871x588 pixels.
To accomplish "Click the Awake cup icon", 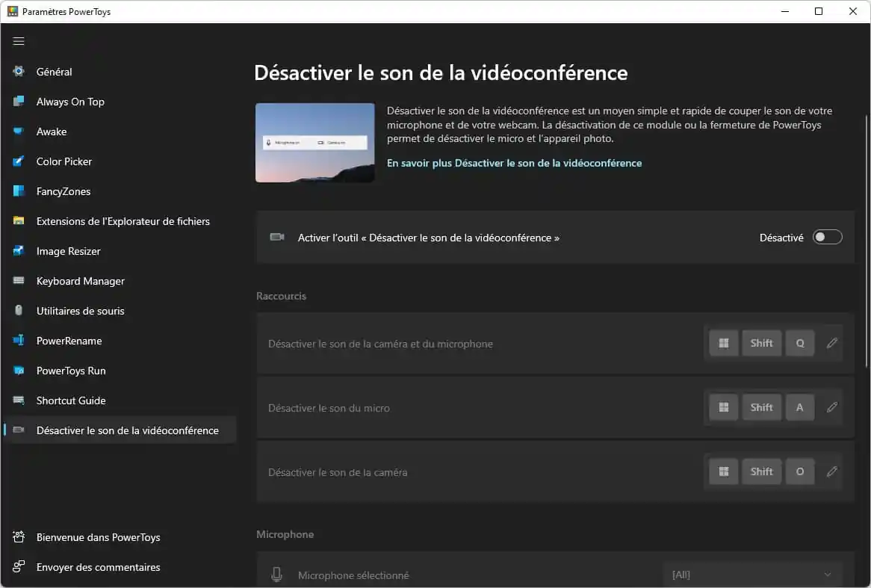I will (x=19, y=131).
